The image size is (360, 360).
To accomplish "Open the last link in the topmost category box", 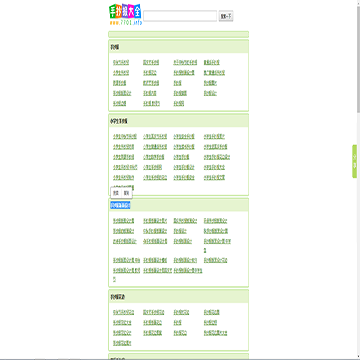I will coord(179,103).
